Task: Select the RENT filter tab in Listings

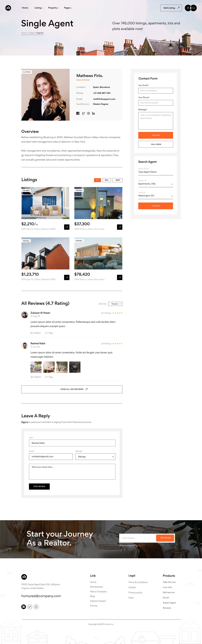Action: [118, 180]
